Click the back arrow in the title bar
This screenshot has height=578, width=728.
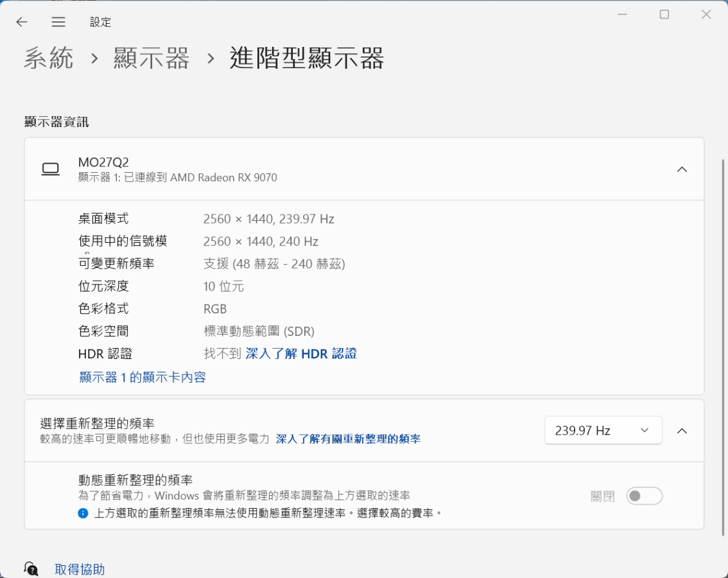22,22
